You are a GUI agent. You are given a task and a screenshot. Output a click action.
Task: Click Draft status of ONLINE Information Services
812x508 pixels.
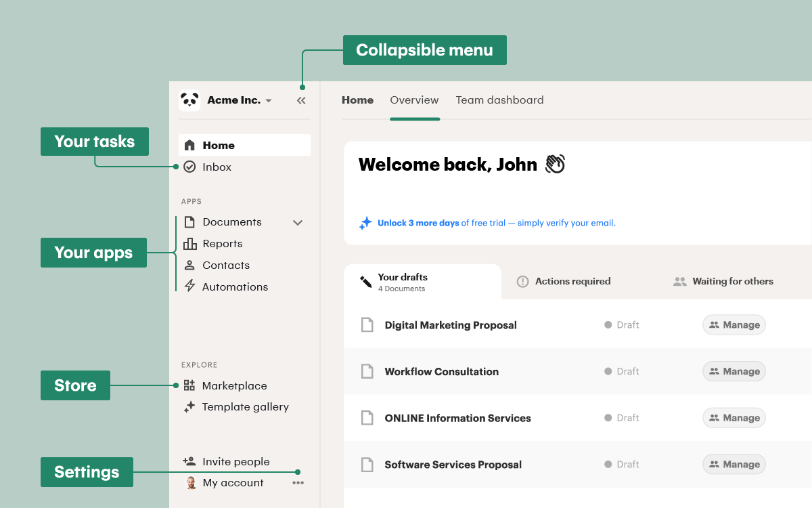[x=622, y=418]
